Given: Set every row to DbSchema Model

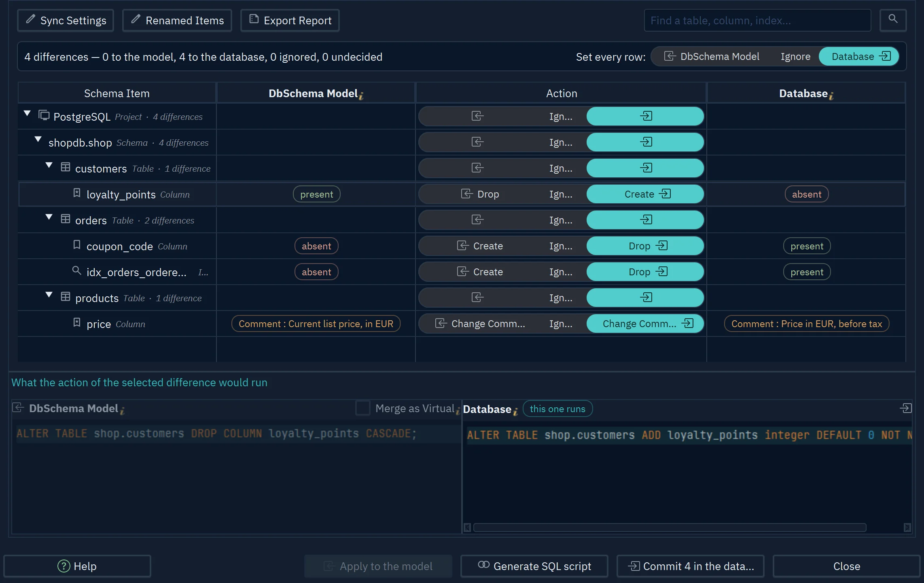Looking at the screenshot, I should [x=712, y=56].
